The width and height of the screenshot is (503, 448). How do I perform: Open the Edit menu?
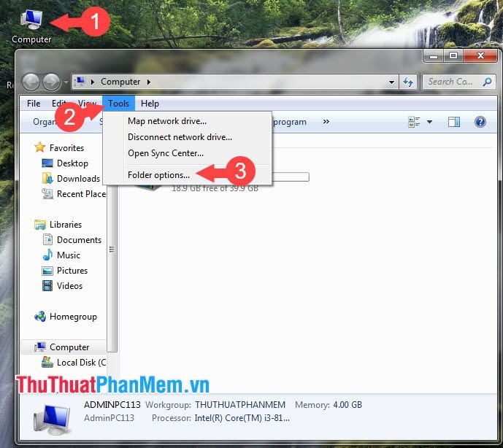point(58,104)
